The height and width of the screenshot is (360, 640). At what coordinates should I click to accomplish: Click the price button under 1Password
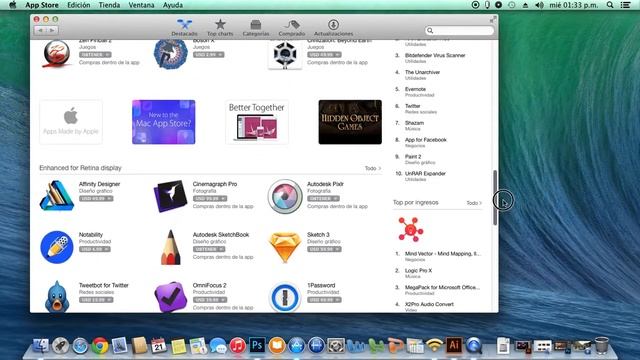324,300
